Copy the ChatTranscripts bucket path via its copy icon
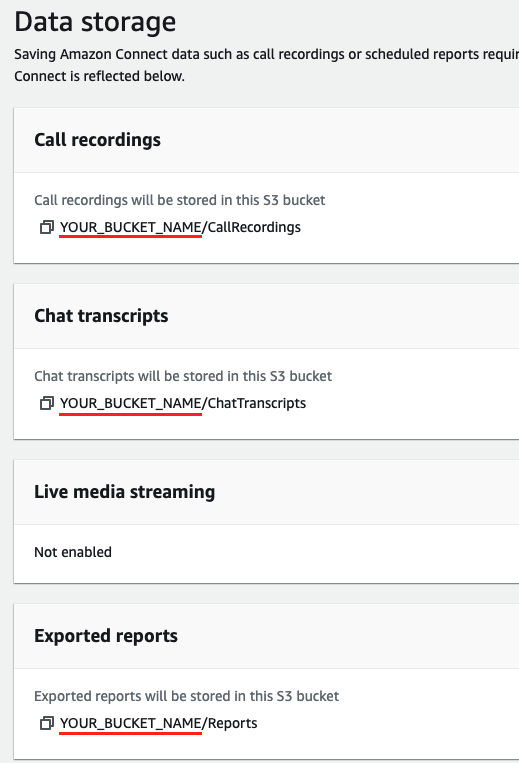The height and width of the screenshot is (763, 519). pyautogui.click(x=46, y=403)
